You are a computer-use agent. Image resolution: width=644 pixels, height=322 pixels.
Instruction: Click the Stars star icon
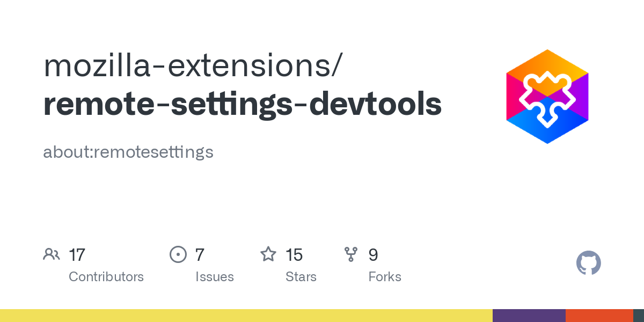pos(268,254)
